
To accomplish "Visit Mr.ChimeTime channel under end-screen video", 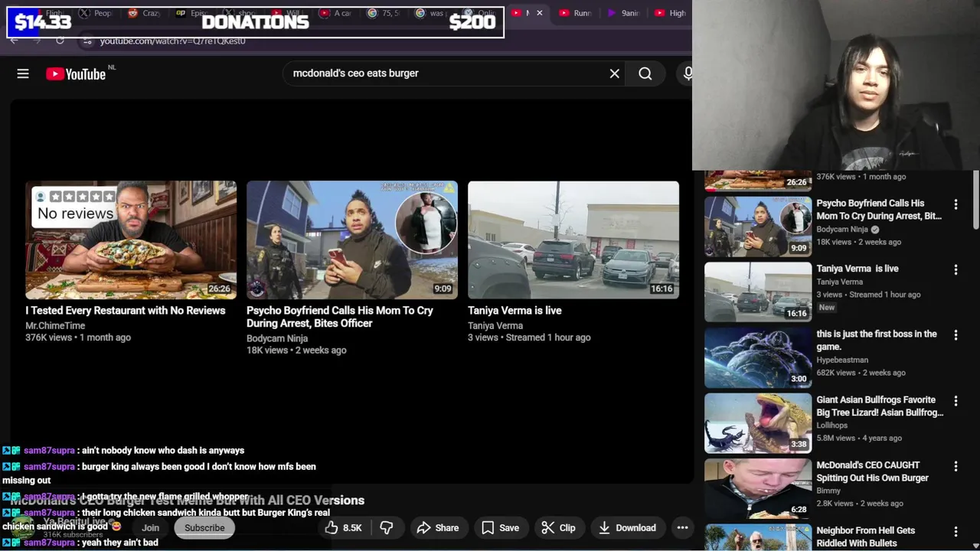I will point(55,326).
